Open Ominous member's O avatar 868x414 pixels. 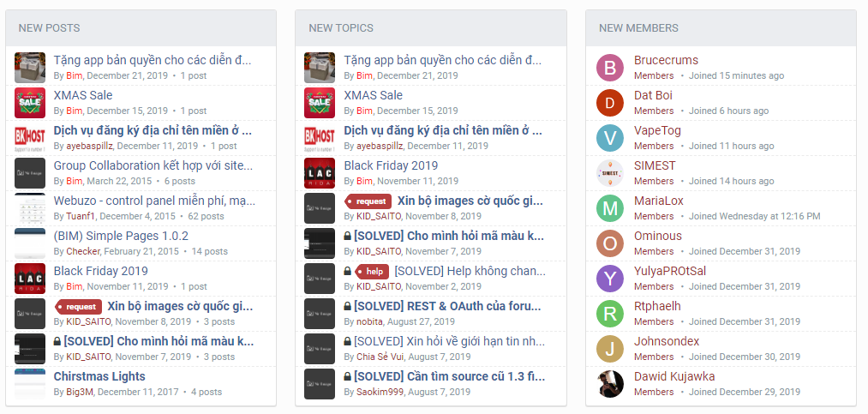tap(610, 243)
